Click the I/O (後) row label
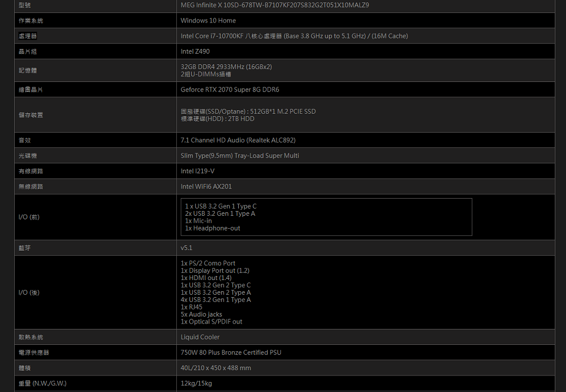The image size is (566, 392). (x=29, y=292)
